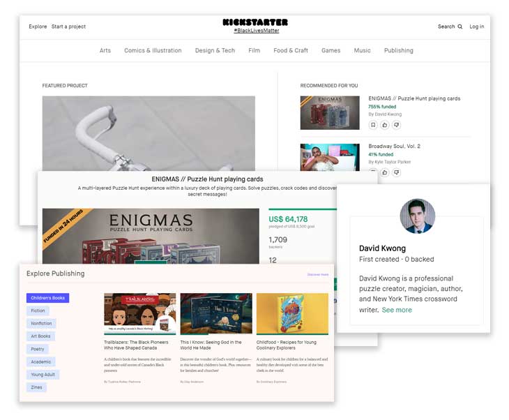
Task: Click the Explore Publishing heading
Action: (56, 273)
